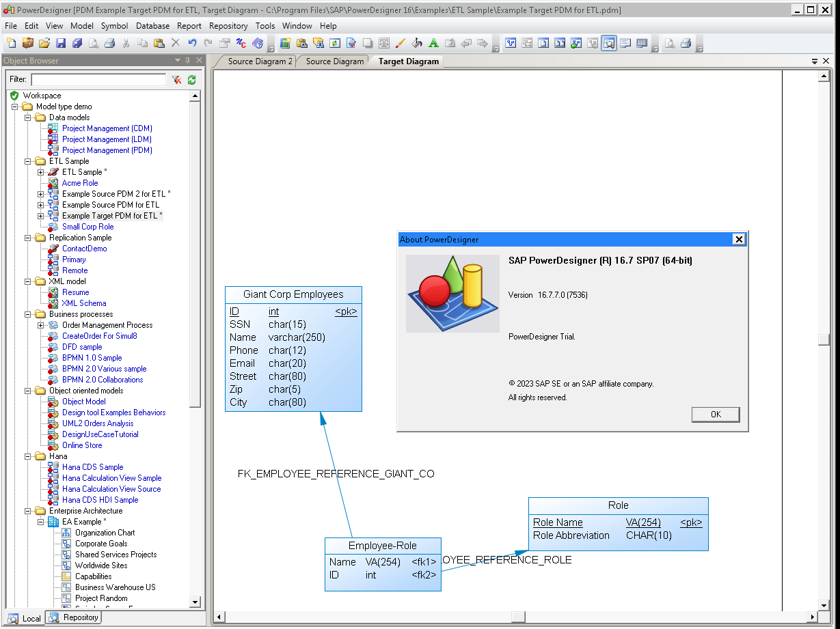This screenshot has width=840, height=629.
Task: Switch to Source Diagram 2 tab
Action: tap(260, 61)
